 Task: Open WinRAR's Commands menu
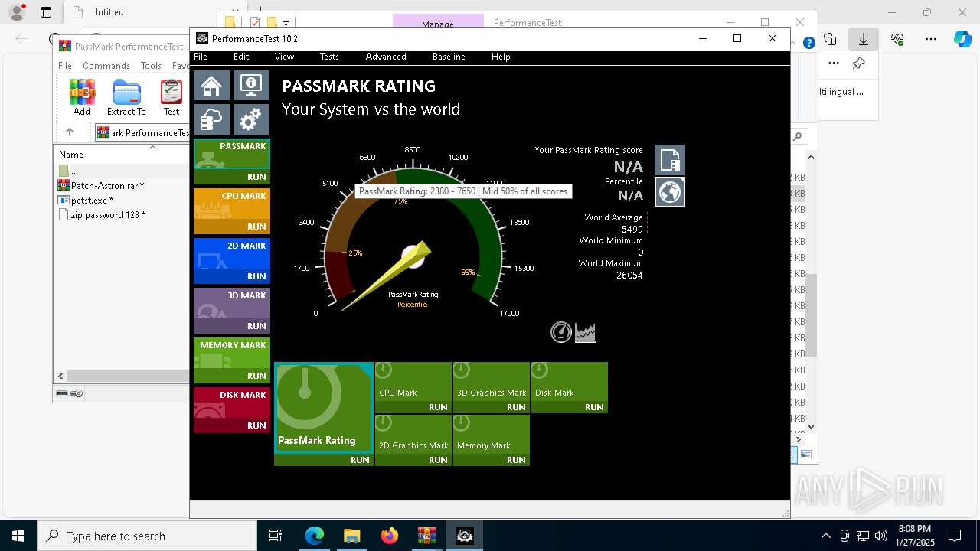click(x=106, y=66)
